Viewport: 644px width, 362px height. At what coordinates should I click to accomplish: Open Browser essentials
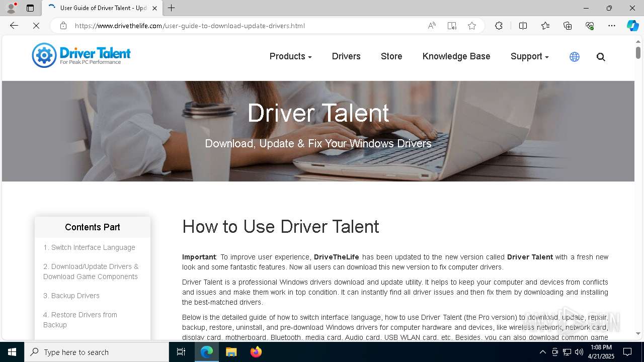(x=590, y=26)
